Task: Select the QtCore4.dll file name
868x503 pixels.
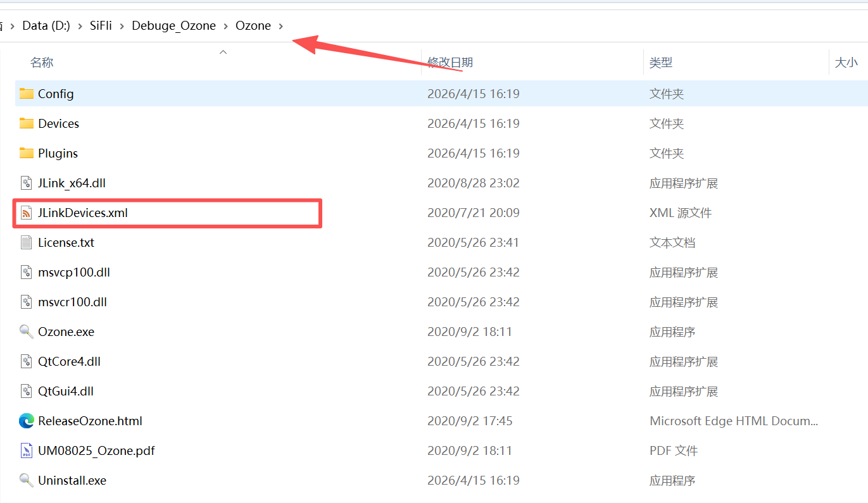Action: pyautogui.click(x=69, y=361)
